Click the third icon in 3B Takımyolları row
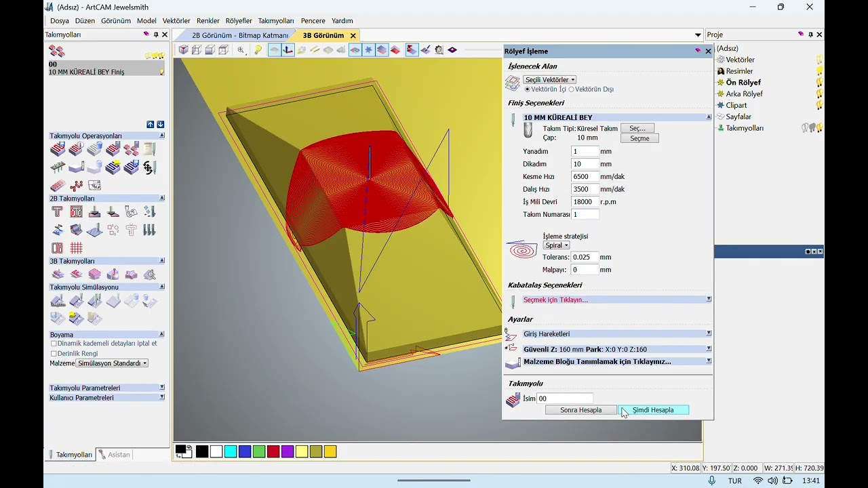This screenshot has height=488, width=868. pyautogui.click(x=94, y=274)
